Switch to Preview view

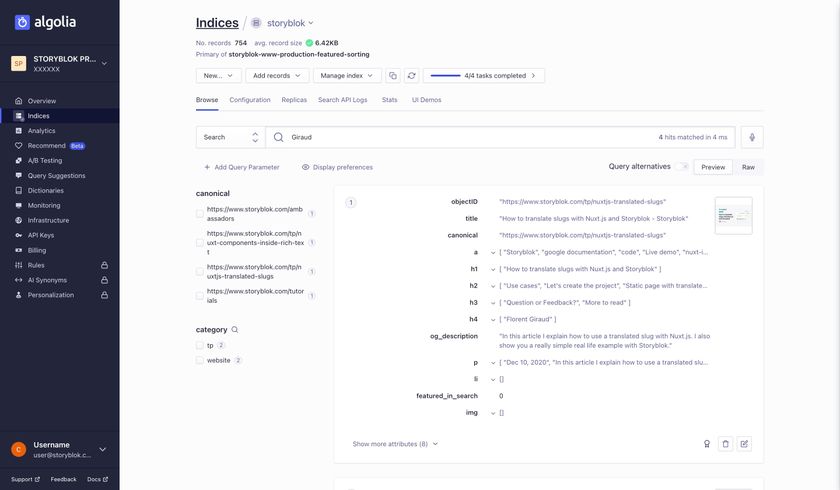point(713,167)
